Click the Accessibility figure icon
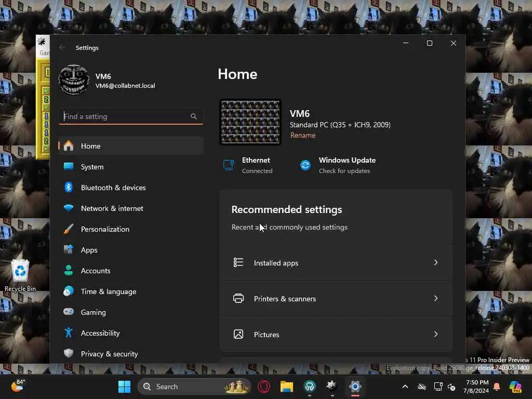The height and width of the screenshot is (399, 532). click(x=69, y=332)
